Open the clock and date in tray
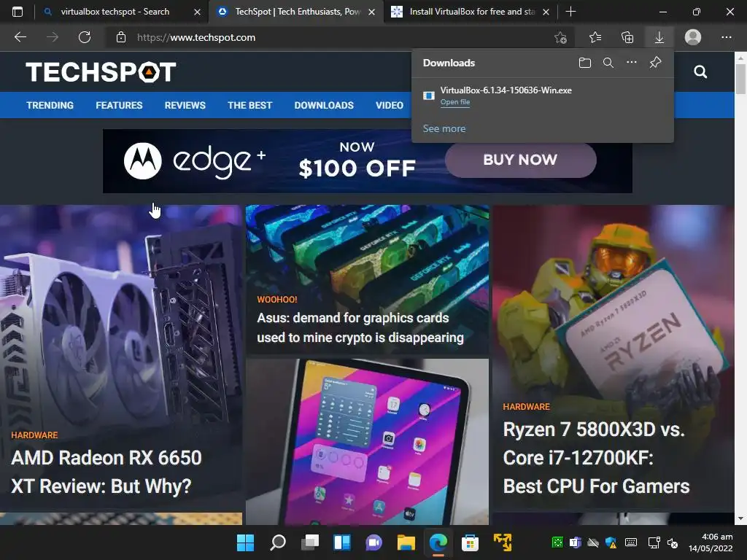Screen dimensions: 747x560 point(711,542)
